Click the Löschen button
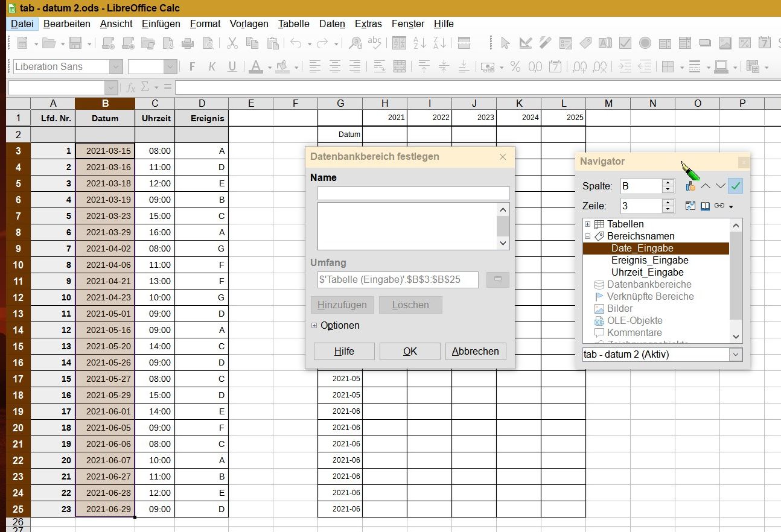 click(x=410, y=305)
